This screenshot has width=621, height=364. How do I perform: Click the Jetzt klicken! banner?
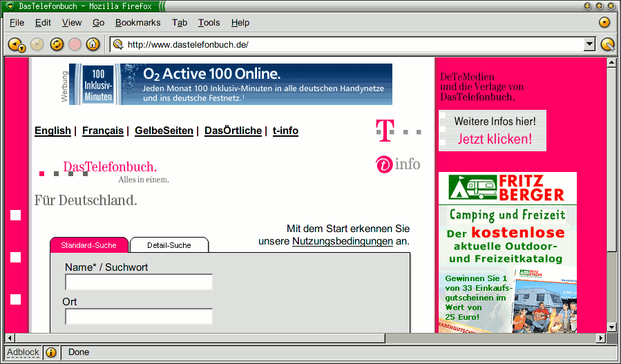(x=493, y=131)
